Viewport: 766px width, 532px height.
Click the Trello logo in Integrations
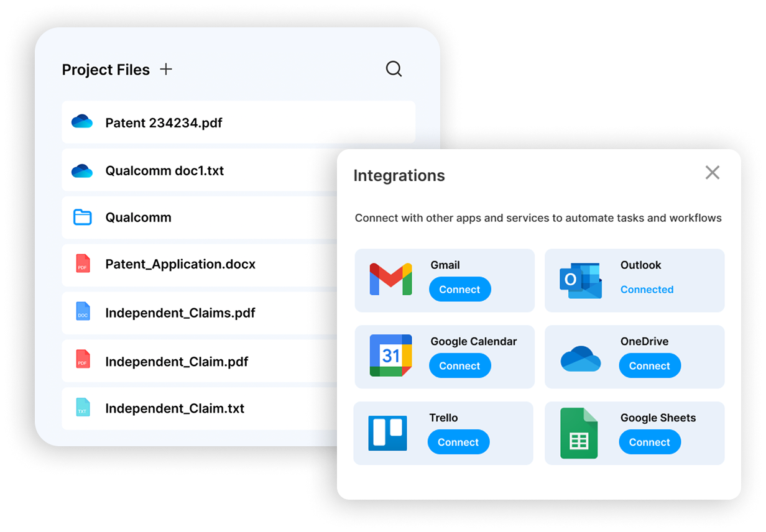pyautogui.click(x=388, y=433)
